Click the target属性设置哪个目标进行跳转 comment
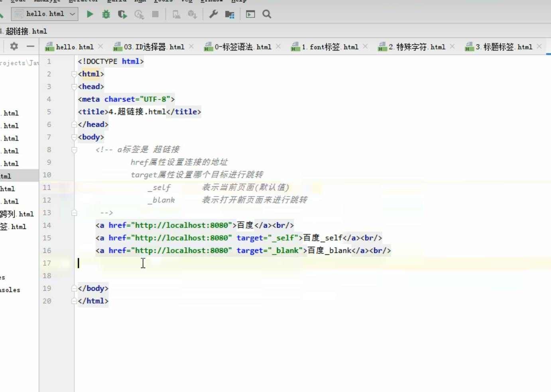Viewport: 551px width, 392px height. (197, 175)
